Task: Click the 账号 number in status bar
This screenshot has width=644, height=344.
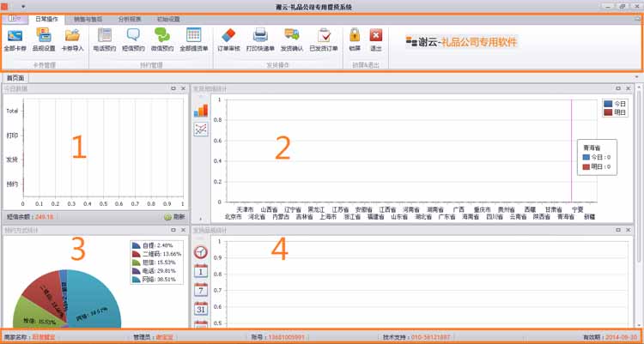Action: (287, 337)
